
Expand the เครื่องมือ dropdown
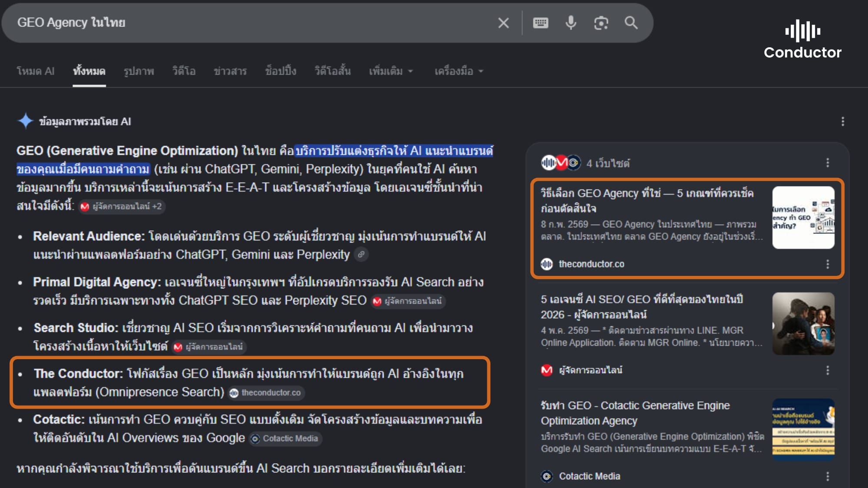pos(459,71)
